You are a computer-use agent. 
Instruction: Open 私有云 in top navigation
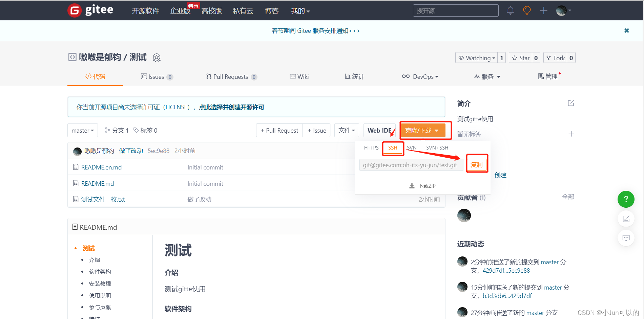[x=243, y=11]
